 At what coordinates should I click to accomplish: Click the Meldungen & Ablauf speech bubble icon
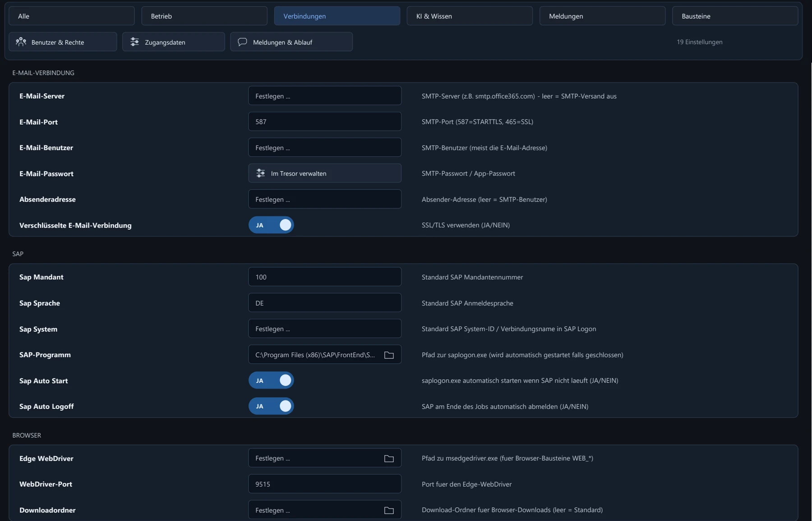[242, 42]
